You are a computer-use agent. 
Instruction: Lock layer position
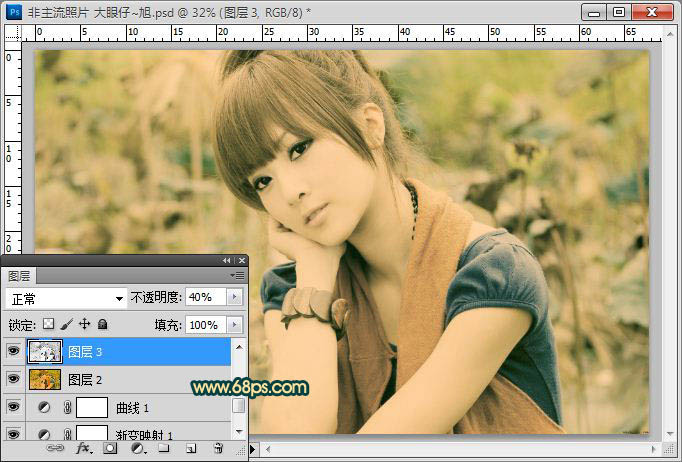(84, 325)
